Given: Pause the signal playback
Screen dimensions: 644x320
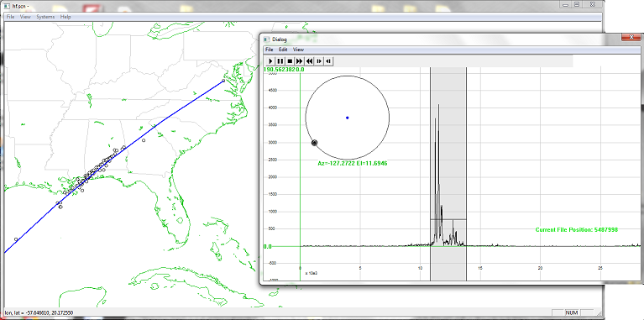Looking at the screenshot, I should [280, 61].
